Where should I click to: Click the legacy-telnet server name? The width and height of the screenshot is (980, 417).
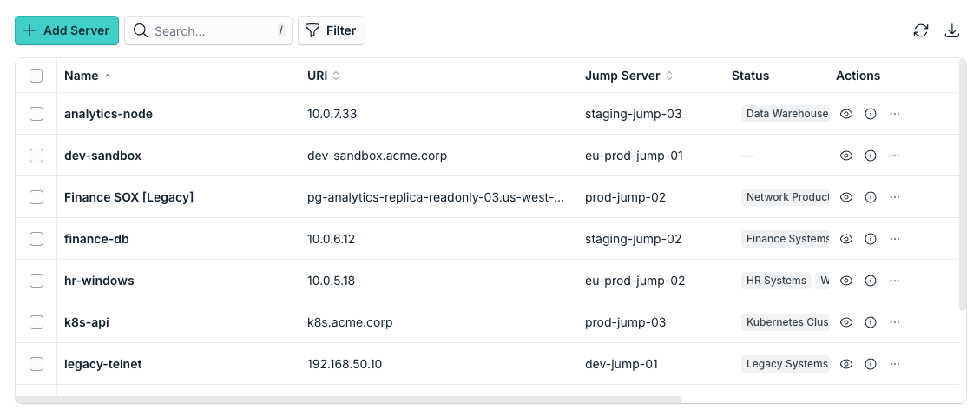click(x=102, y=364)
